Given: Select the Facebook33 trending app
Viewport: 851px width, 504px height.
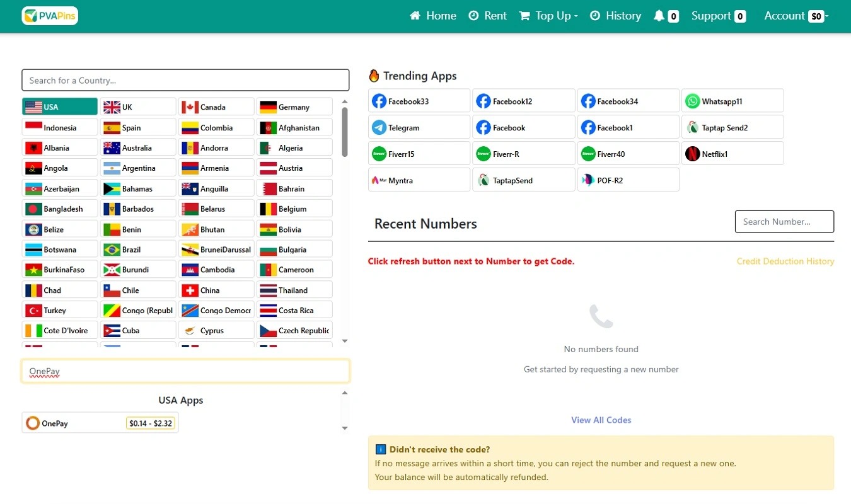Looking at the screenshot, I should click(x=419, y=101).
